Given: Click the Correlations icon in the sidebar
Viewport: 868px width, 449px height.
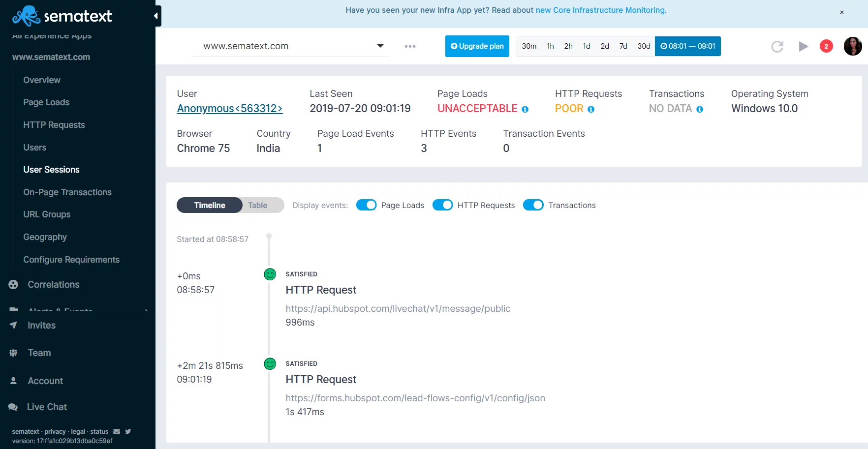Looking at the screenshot, I should (x=13, y=284).
